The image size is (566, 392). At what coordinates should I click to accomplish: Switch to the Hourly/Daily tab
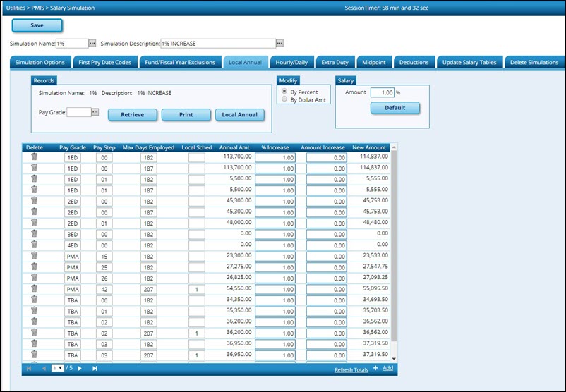tap(289, 62)
